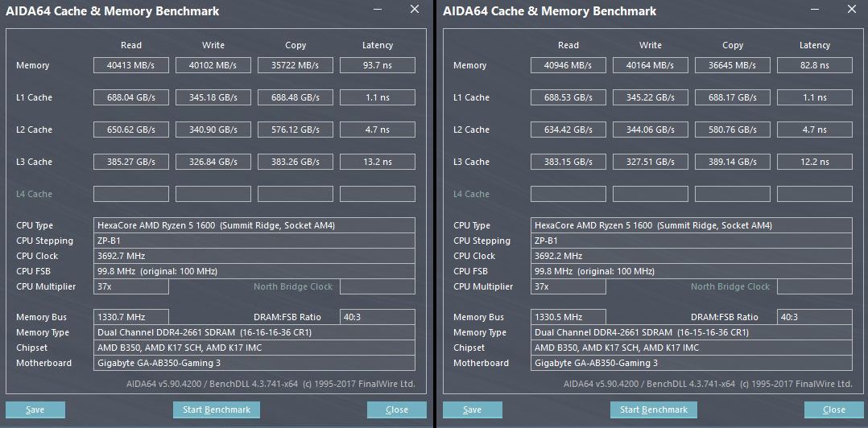The image size is (868, 428).
Task: Select Memory Latency value 93.7 ns
Action: [x=378, y=65]
